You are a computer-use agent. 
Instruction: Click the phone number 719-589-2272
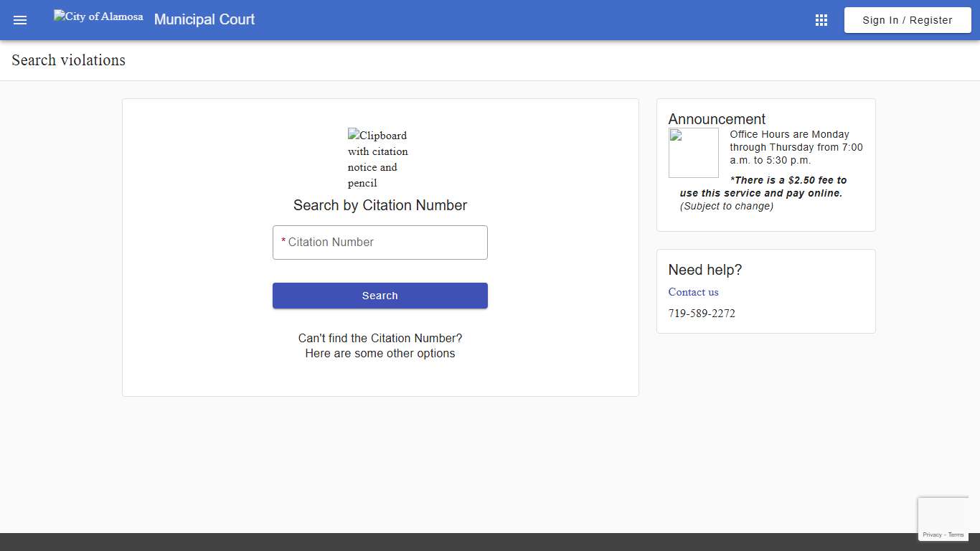coord(702,313)
